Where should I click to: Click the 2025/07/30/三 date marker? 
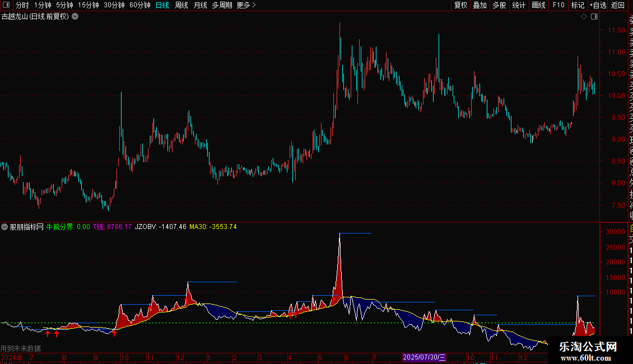424,357
